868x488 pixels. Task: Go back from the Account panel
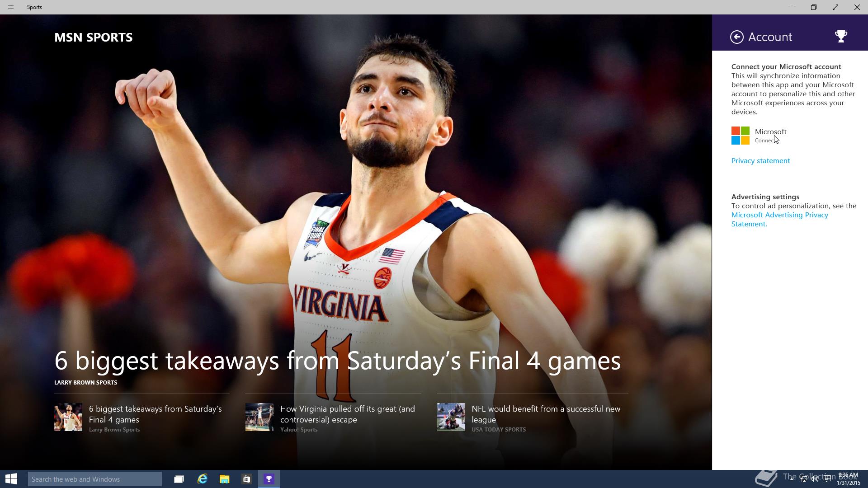point(736,37)
